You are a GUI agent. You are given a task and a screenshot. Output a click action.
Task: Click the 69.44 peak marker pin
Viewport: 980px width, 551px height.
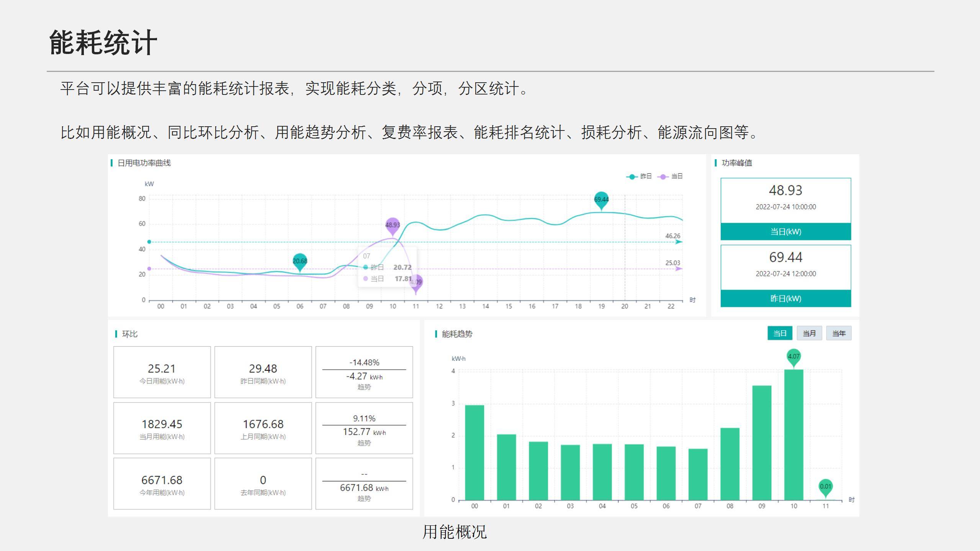click(x=601, y=199)
